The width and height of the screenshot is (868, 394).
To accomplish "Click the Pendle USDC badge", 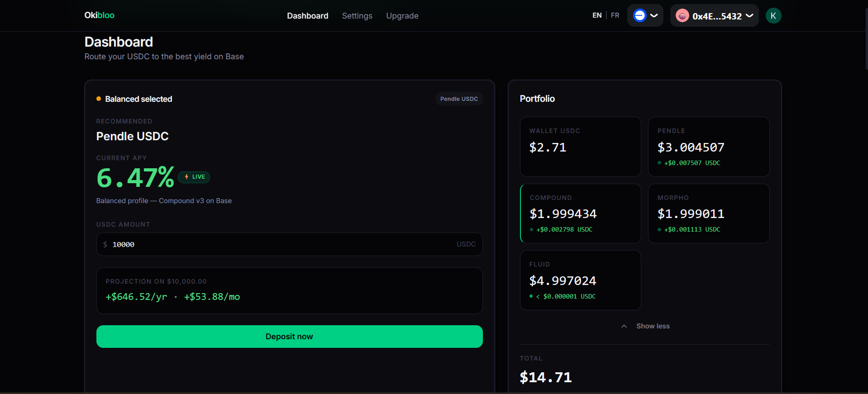I will [459, 99].
